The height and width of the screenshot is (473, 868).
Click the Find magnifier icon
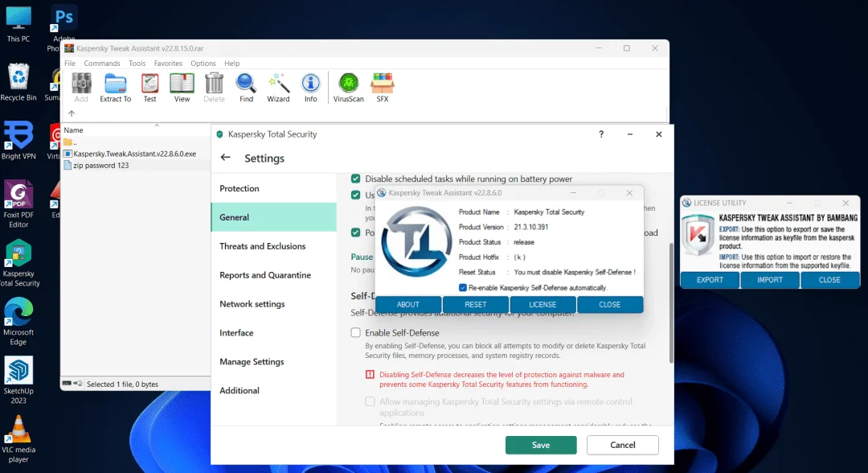point(246,88)
